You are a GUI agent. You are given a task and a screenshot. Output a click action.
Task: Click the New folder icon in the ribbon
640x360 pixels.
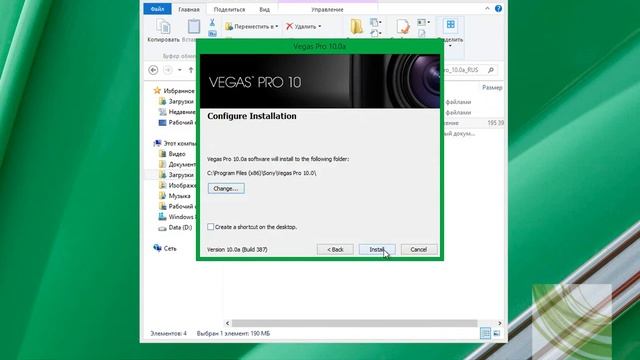(356, 27)
